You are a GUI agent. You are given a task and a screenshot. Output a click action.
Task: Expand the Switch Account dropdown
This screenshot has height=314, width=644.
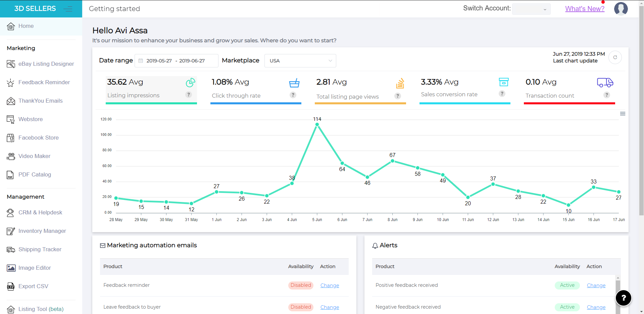click(x=531, y=9)
